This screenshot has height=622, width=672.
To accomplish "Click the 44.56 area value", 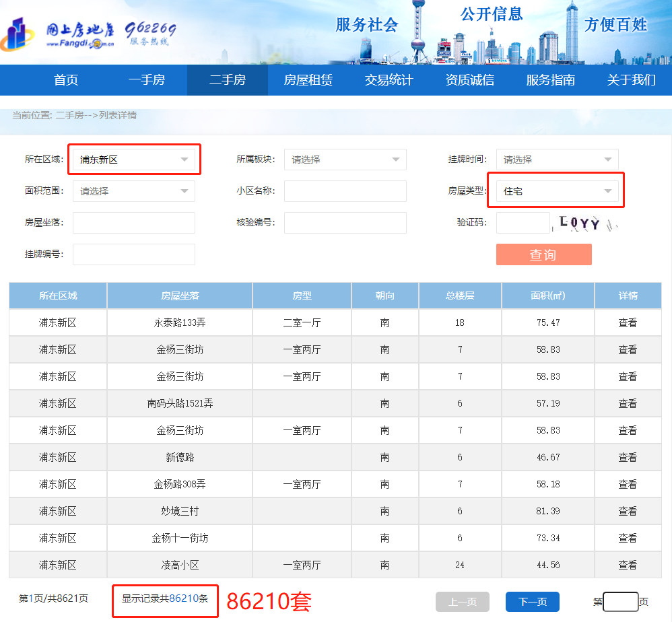I will (548, 565).
